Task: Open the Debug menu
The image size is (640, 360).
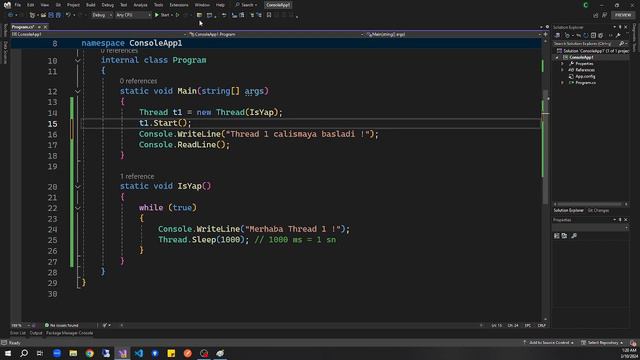Action: [108, 5]
